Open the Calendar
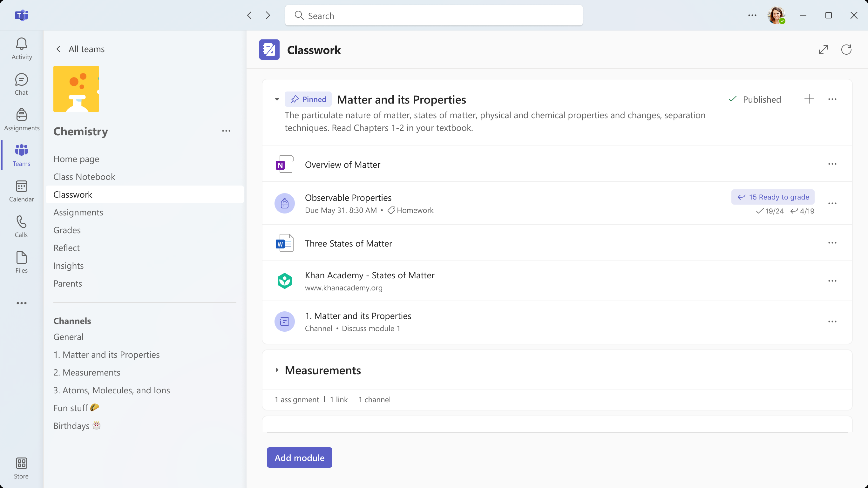This screenshot has width=868, height=488. pyautogui.click(x=21, y=191)
